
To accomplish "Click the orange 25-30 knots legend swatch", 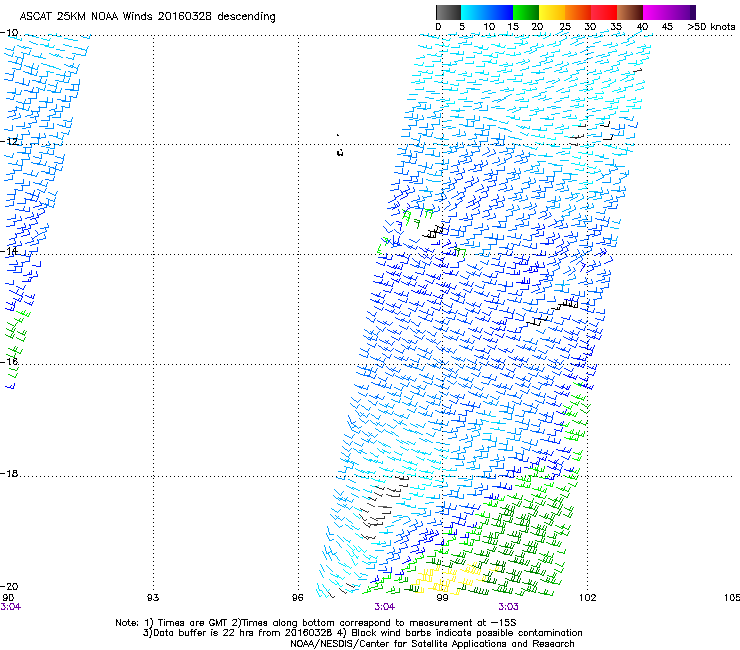I will 578,12.
